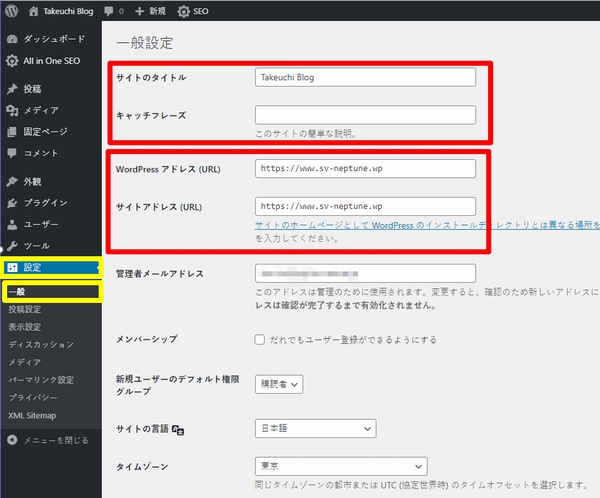Open 投稿設定 submenu
Screen dimensions: 600x498
click(x=25, y=309)
